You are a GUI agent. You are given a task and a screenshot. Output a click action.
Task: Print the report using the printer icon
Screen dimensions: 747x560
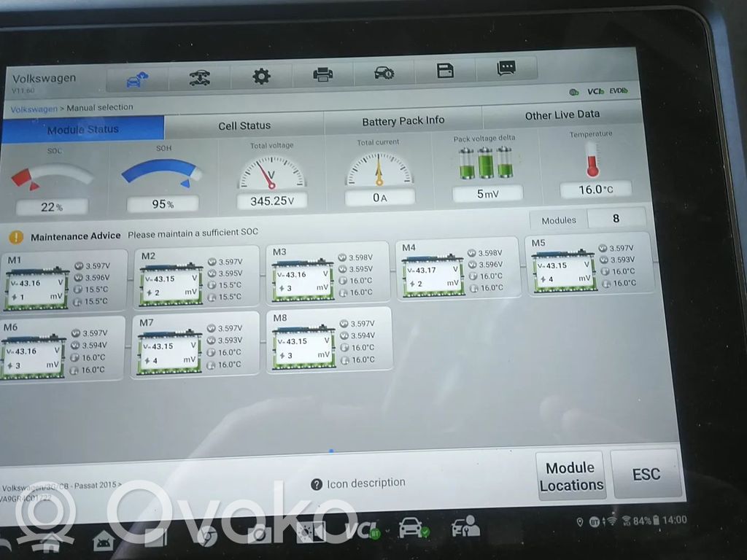pos(322,74)
